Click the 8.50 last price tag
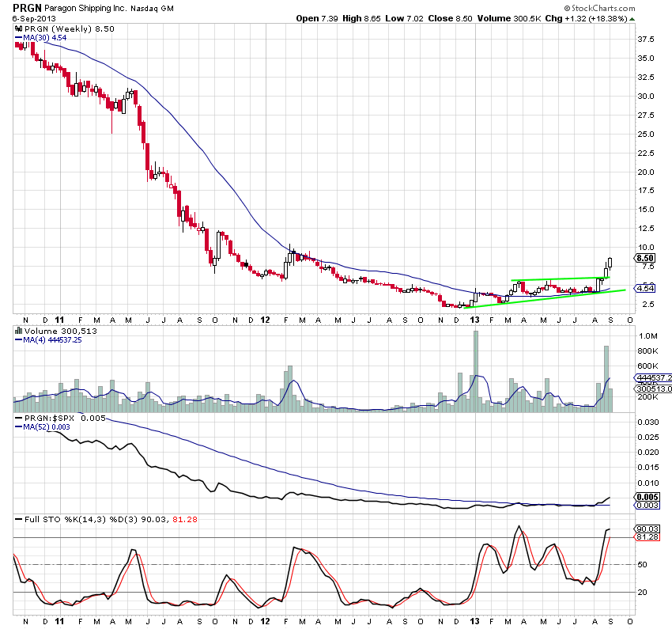The height and width of the screenshot is (629, 672). [644, 258]
